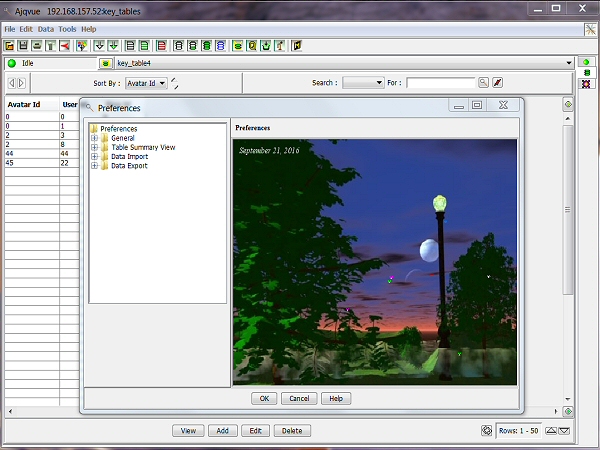This screenshot has height=450, width=600.
Task: Open the Tools menu
Action: (x=67, y=29)
